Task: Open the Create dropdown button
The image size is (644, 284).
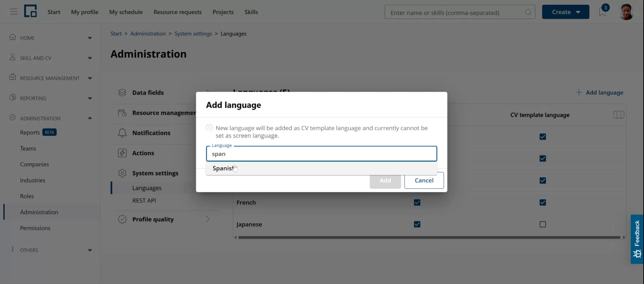Action: [x=566, y=12]
